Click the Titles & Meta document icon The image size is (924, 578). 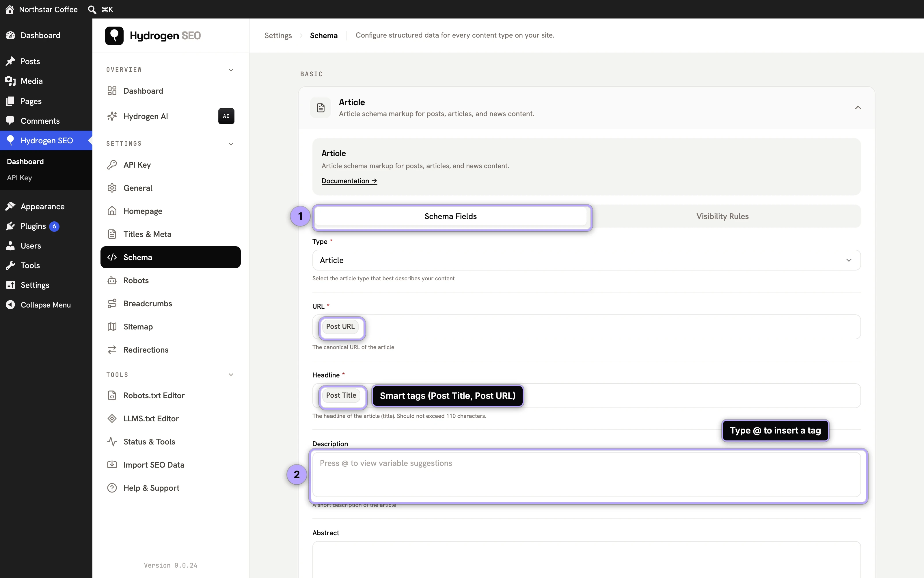pyautogui.click(x=112, y=234)
